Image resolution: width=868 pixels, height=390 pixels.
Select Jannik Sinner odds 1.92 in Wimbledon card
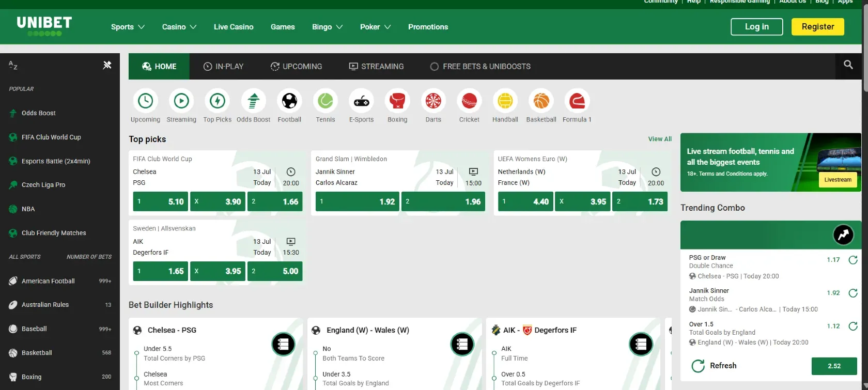click(357, 201)
